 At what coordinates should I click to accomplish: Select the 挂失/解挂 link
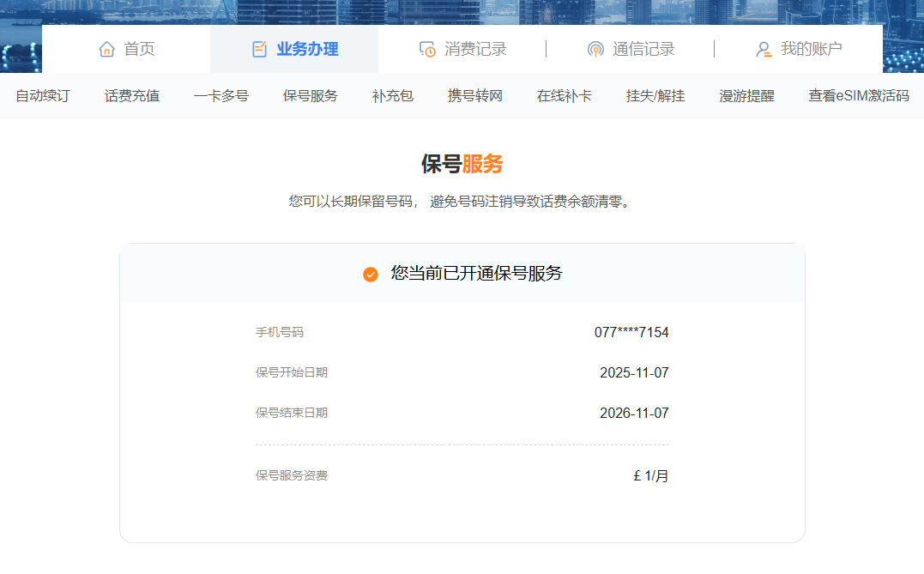click(x=655, y=96)
